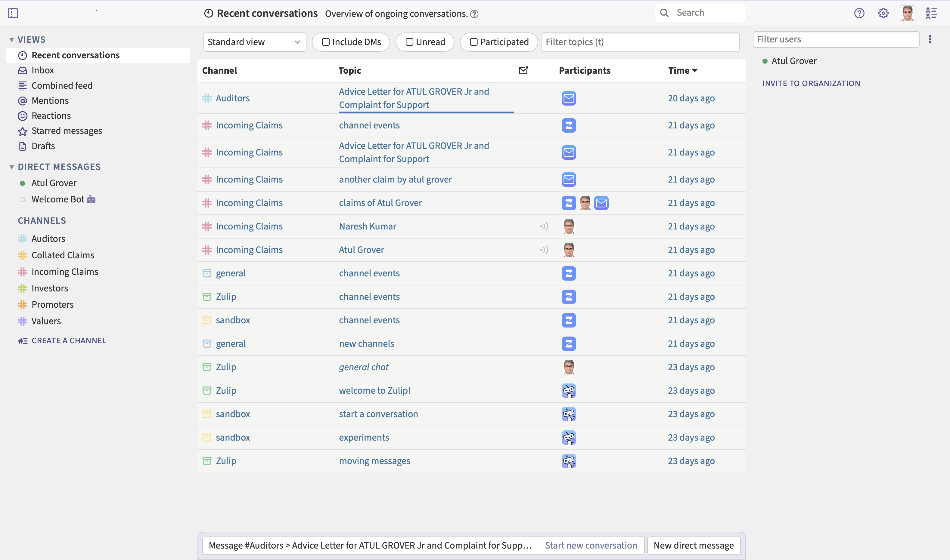The image size is (950, 560).
Task: Click the Zulip bot avatar in new channels row
Action: [x=569, y=344]
